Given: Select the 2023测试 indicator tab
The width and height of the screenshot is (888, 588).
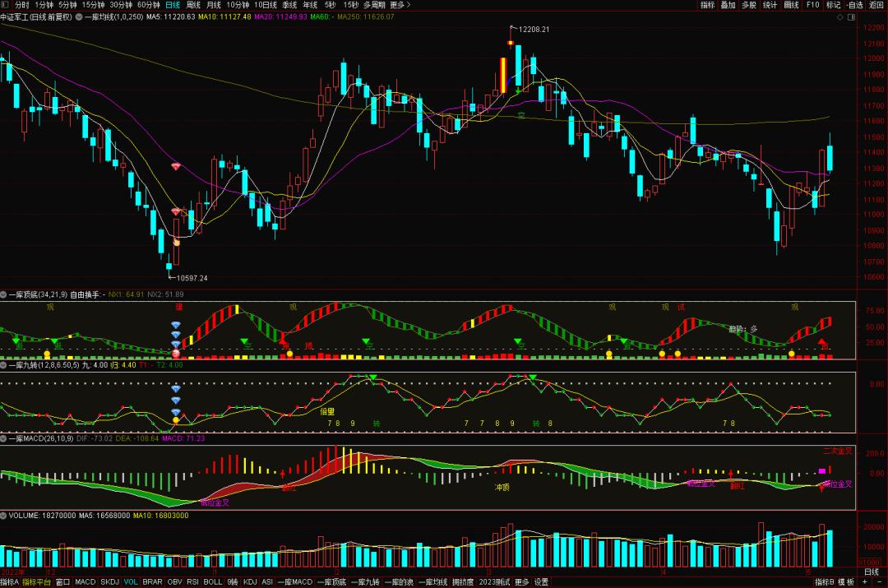Looking at the screenshot, I should click(x=494, y=581).
